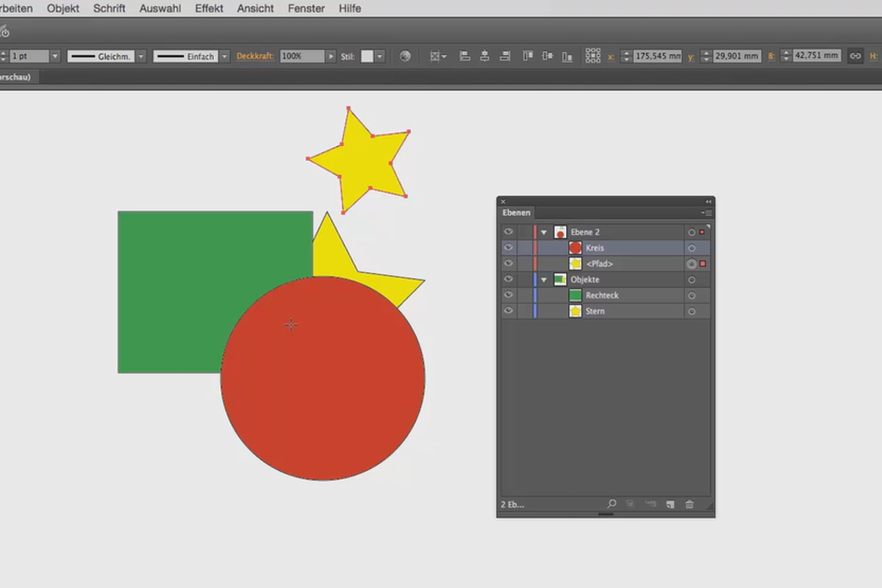882x588 pixels.
Task: Hide the Kreis object via eye icon
Action: 508,248
